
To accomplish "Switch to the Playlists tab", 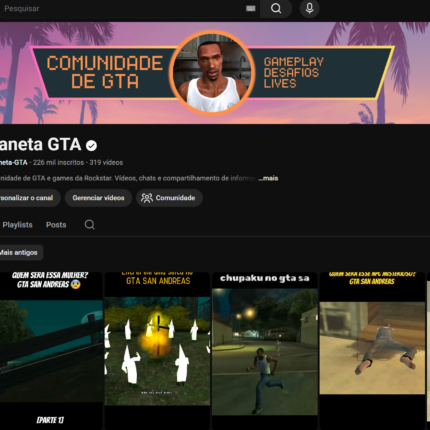I will 17,225.
